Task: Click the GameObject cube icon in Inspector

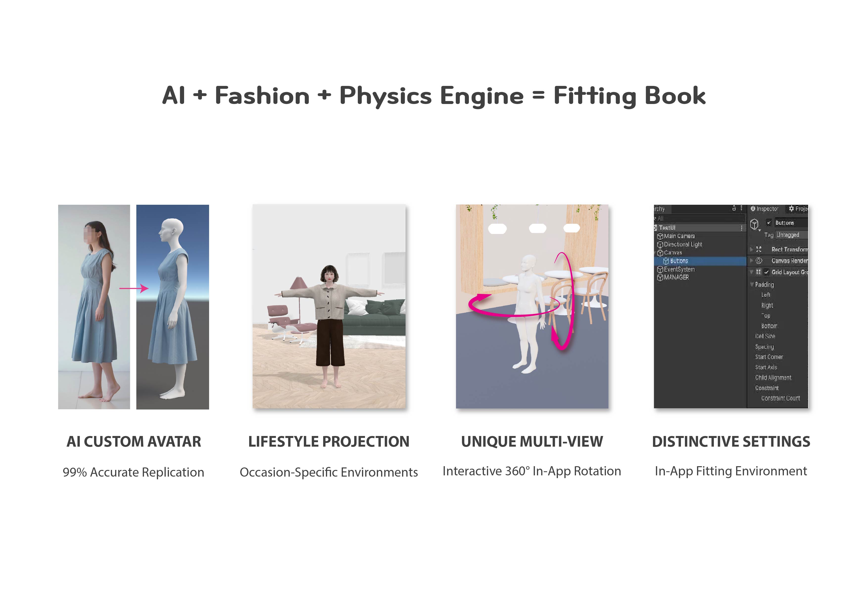Action: click(754, 224)
